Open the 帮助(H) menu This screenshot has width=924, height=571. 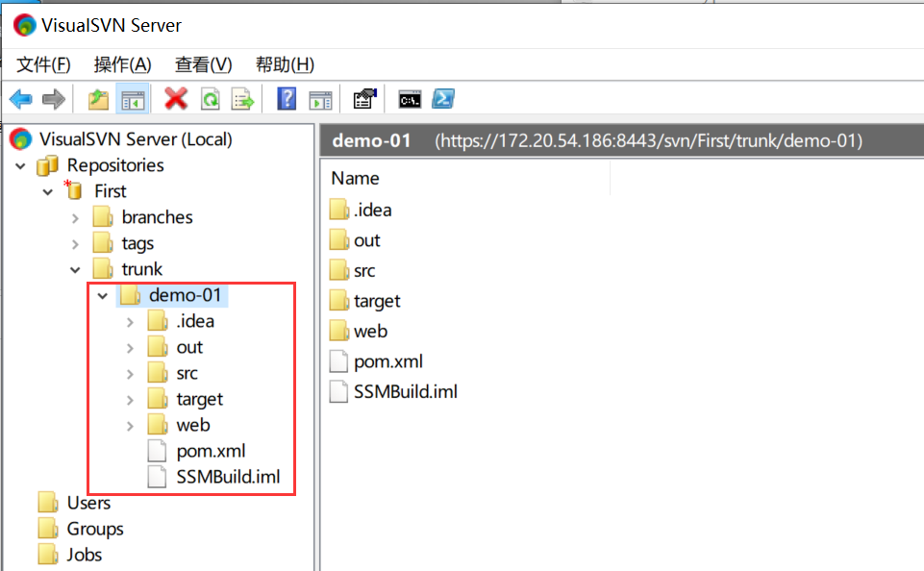(x=286, y=64)
